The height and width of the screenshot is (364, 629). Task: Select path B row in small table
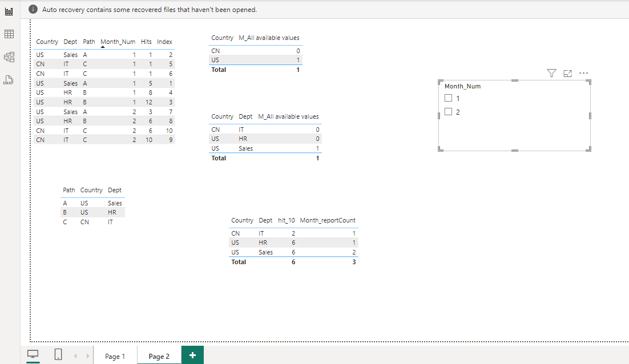click(x=92, y=212)
